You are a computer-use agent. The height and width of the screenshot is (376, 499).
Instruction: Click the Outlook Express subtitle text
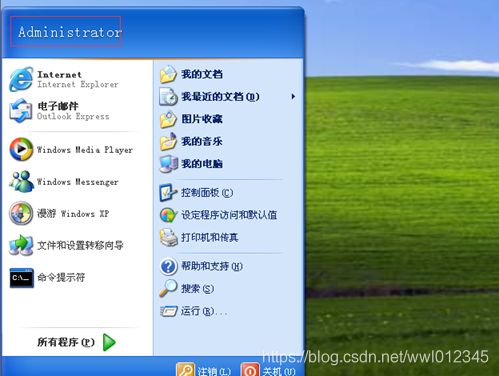[x=73, y=116]
